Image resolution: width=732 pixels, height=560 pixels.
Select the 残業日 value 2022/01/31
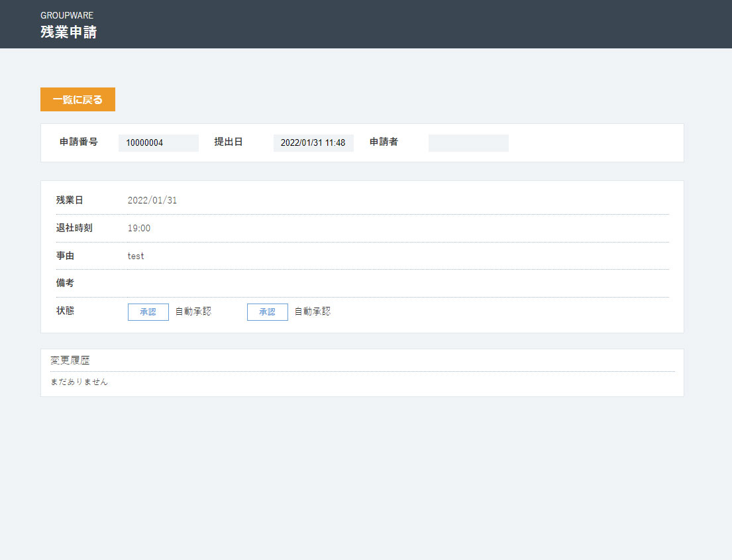pyautogui.click(x=152, y=200)
